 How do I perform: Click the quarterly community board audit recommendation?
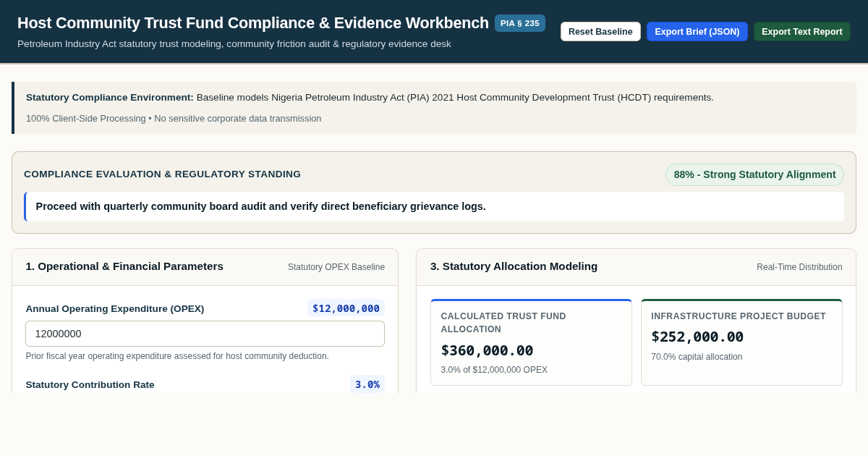pos(260,206)
